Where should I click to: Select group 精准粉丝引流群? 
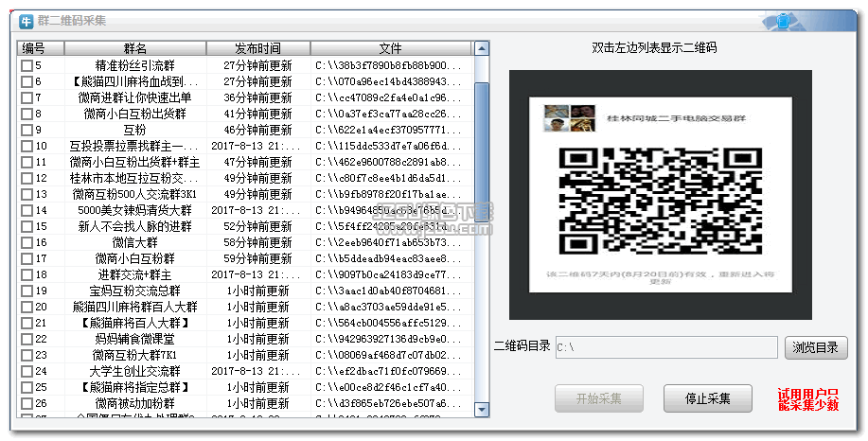tap(135, 66)
